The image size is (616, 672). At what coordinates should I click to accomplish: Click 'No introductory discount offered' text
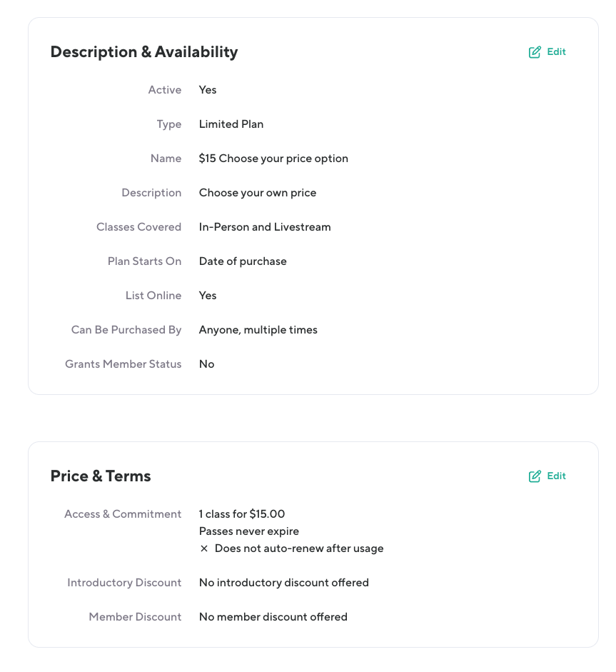pos(283,583)
